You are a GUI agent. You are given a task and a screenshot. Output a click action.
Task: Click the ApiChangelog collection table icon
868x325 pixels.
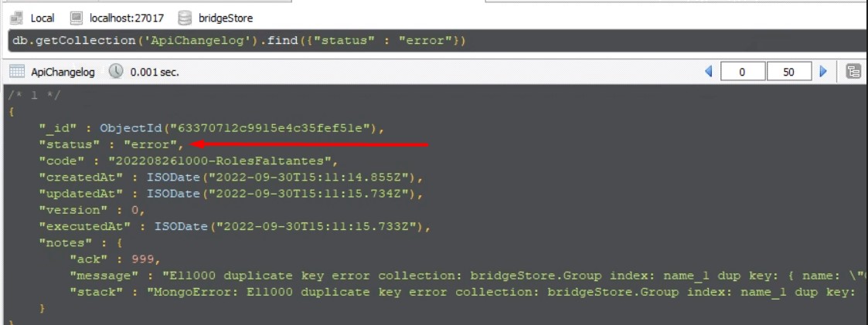tap(17, 72)
